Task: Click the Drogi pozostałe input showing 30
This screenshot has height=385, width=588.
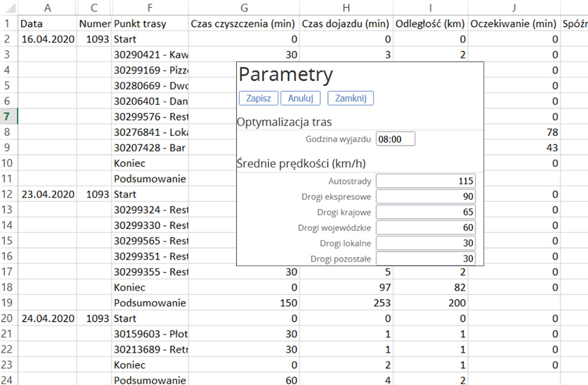Action: (425, 257)
